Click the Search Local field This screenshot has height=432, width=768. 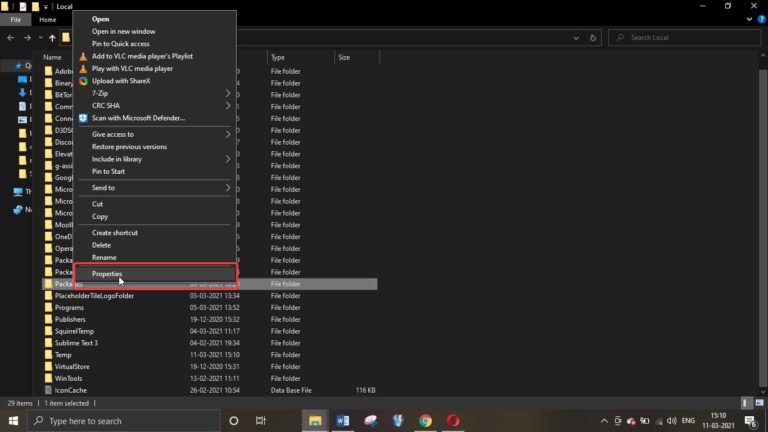point(684,38)
